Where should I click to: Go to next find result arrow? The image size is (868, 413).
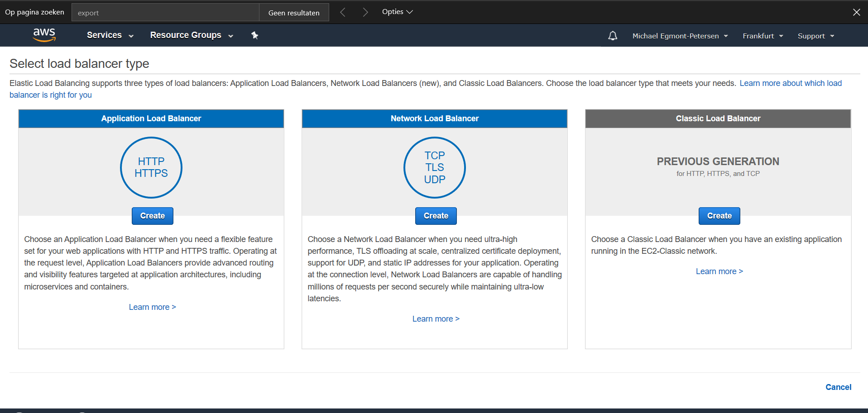(x=365, y=12)
